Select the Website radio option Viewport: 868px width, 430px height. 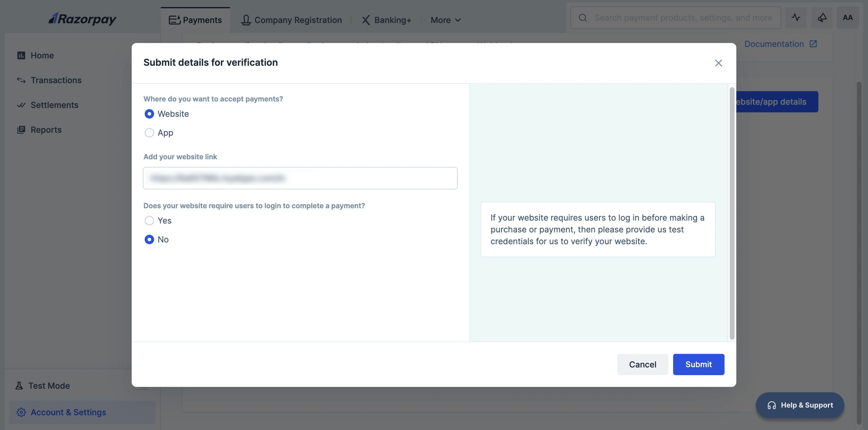[149, 114]
